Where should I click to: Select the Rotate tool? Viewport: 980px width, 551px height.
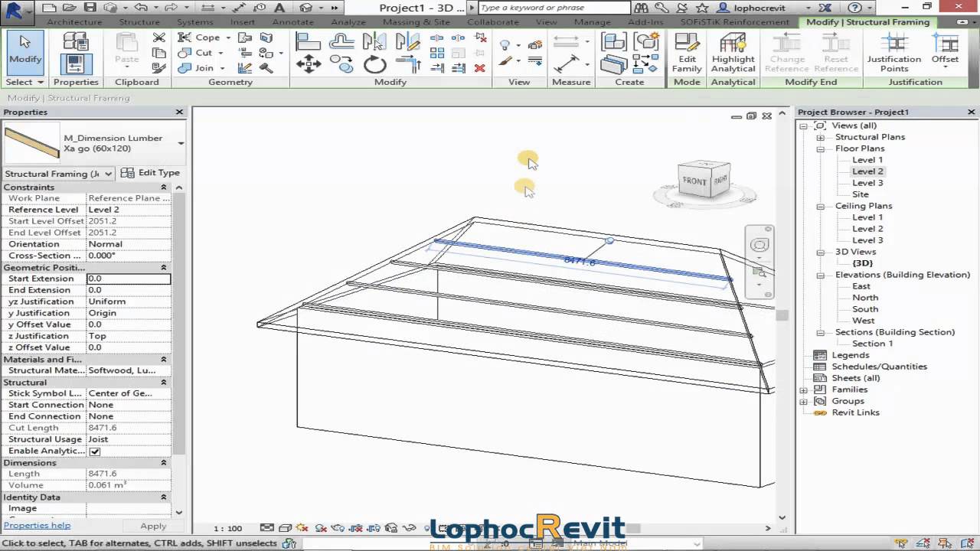click(x=374, y=65)
